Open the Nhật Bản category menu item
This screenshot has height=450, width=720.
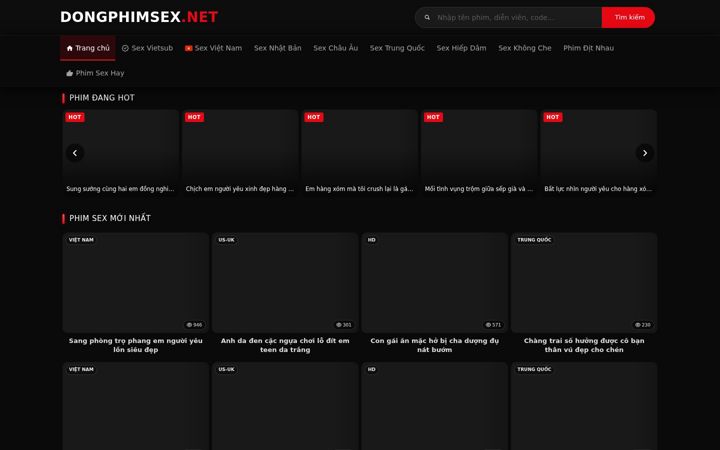pyautogui.click(x=277, y=48)
